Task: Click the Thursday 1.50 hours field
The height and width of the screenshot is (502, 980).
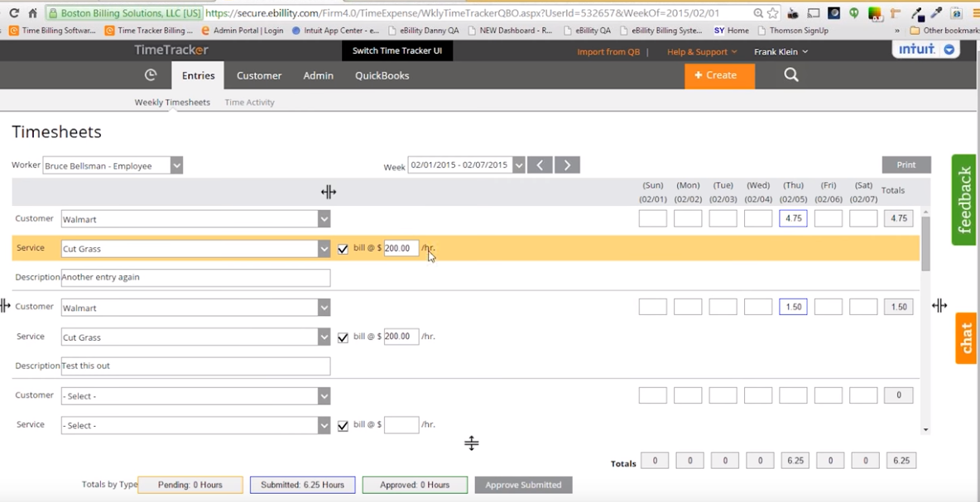Action: [x=793, y=307]
